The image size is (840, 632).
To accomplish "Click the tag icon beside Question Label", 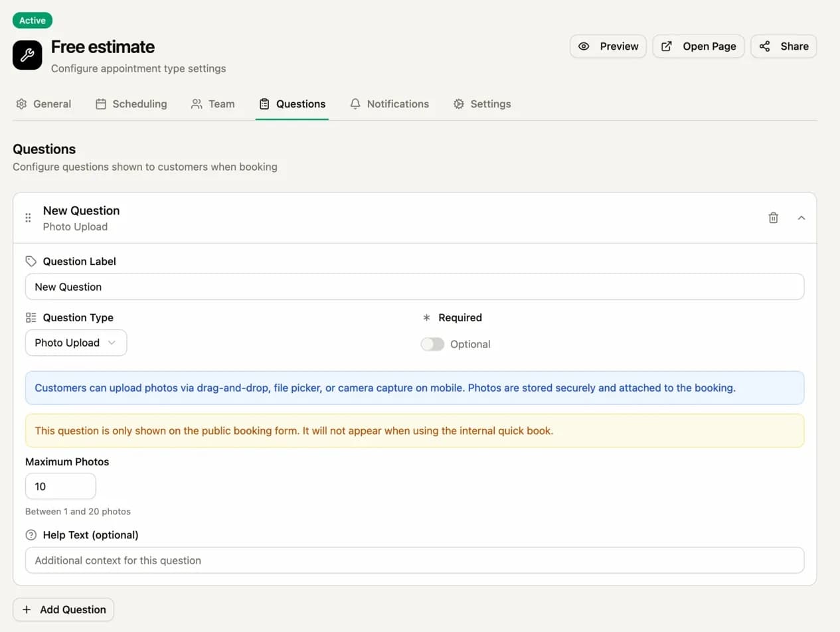I will point(31,262).
